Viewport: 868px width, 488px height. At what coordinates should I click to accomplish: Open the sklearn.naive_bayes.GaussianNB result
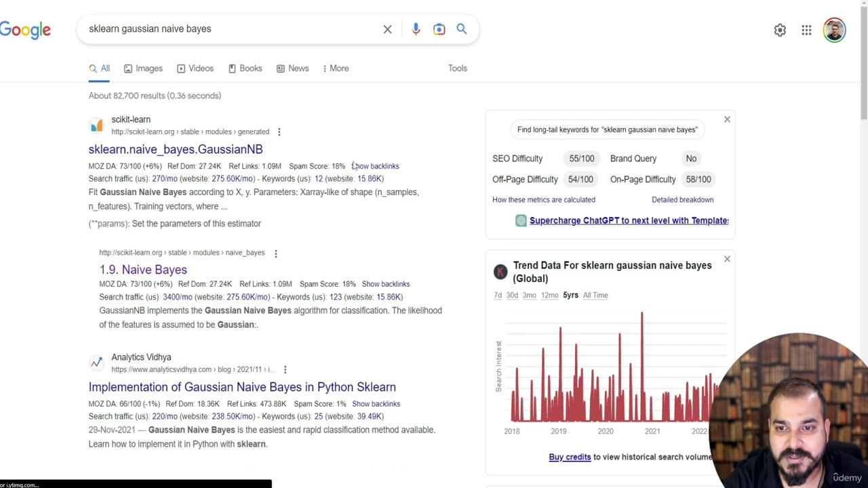point(176,149)
